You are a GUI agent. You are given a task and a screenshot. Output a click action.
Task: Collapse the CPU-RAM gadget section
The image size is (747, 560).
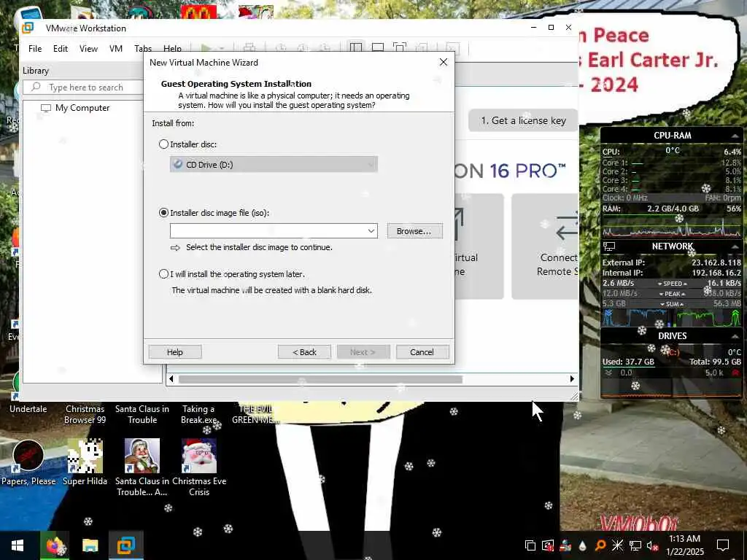click(735, 136)
